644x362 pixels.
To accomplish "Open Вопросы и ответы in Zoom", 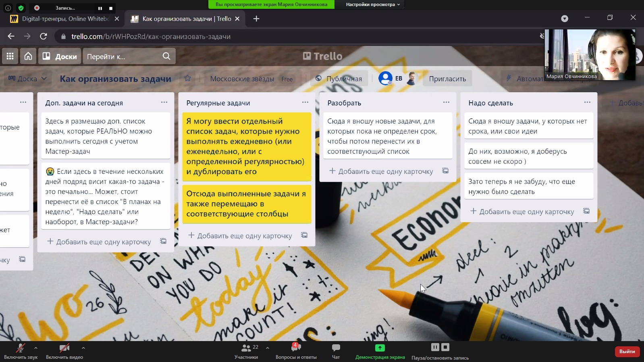I will click(x=296, y=351).
